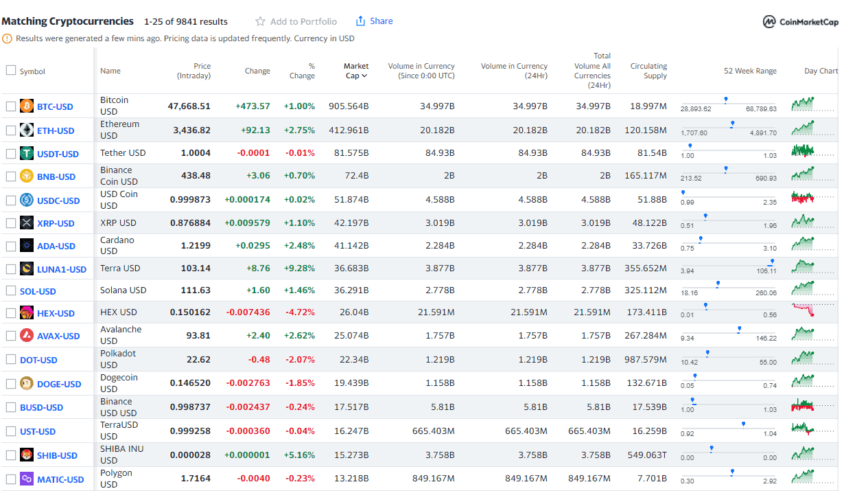
Task: Click the Circulating Supply column header
Action: (x=648, y=71)
